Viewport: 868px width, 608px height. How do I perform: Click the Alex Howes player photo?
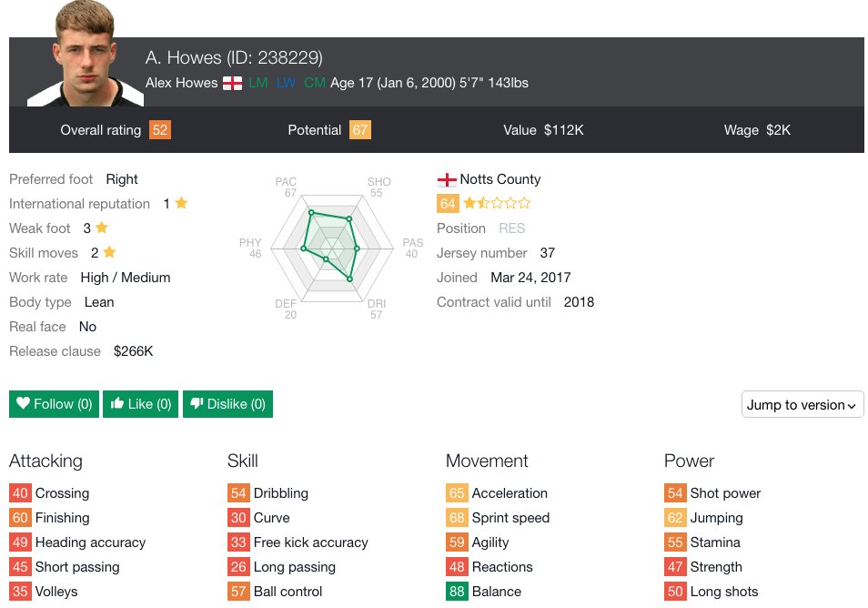coord(86,54)
